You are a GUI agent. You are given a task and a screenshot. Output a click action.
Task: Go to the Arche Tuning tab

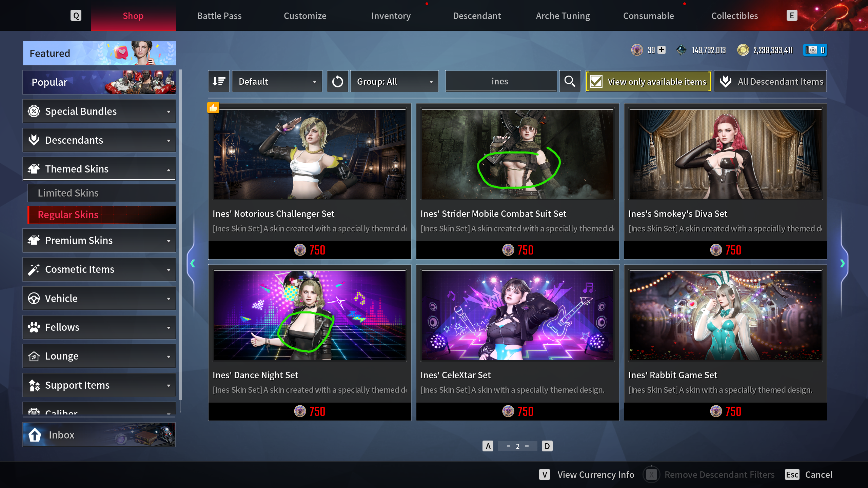(x=563, y=16)
